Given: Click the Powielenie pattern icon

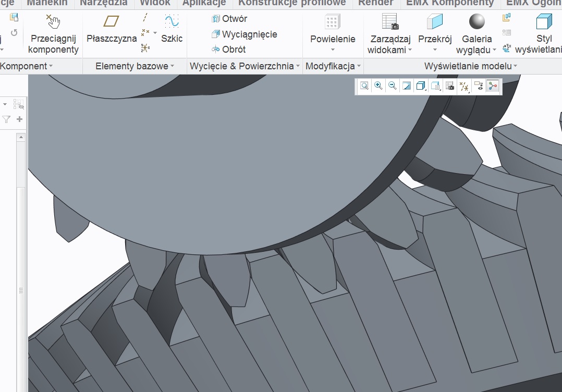Looking at the screenshot, I should (x=333, y=22).
